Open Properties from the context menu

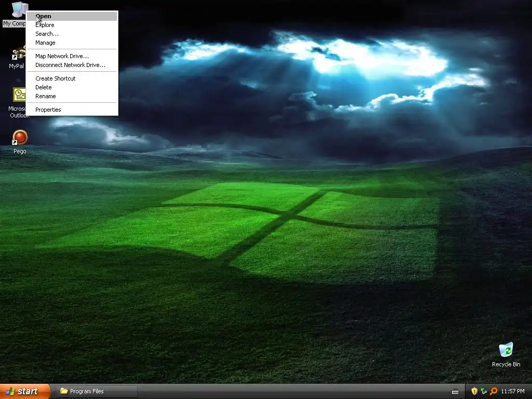click(x=72, y=110)
